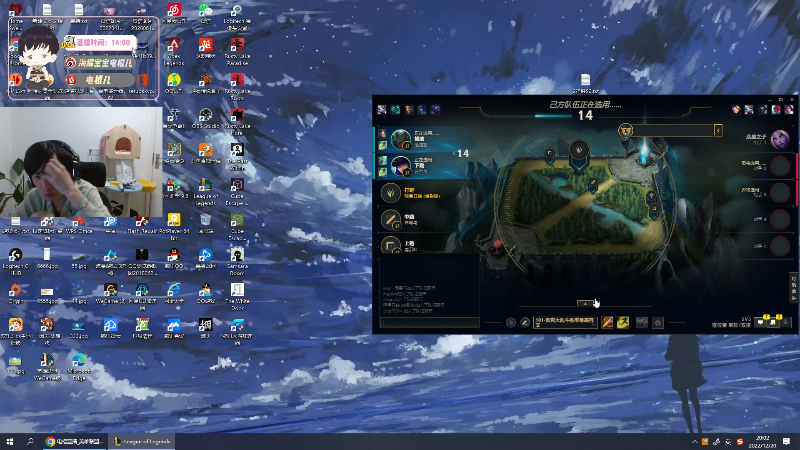Expand the champion grid arrow at bottom center

point(585,304)
